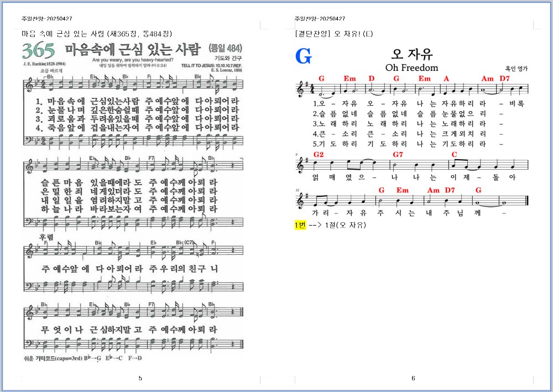The width and height of the screenshot is (553, 392).
Task: Click lyric line '4.큰 - 소리 큰 - 소리'
Action: coord(360,134)
